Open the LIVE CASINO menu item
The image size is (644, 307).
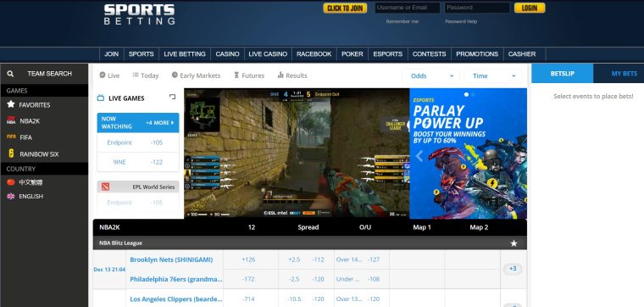[268, 54]
